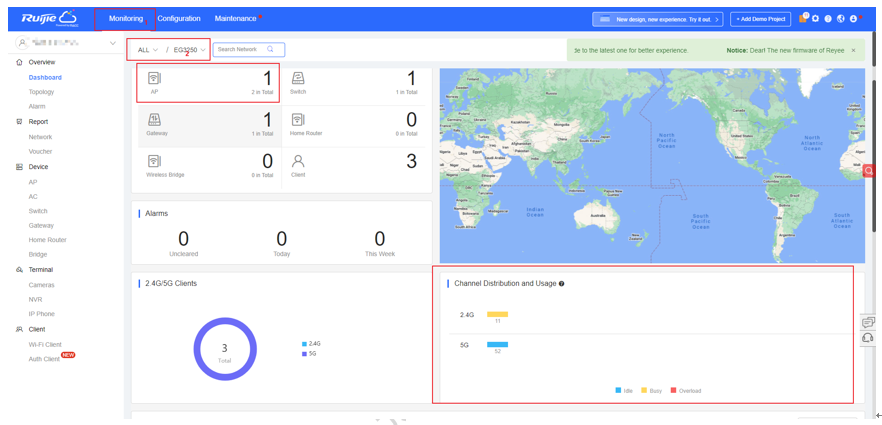Click the Overload legend swatch
The image size is (882, 425).
(673, 390)
